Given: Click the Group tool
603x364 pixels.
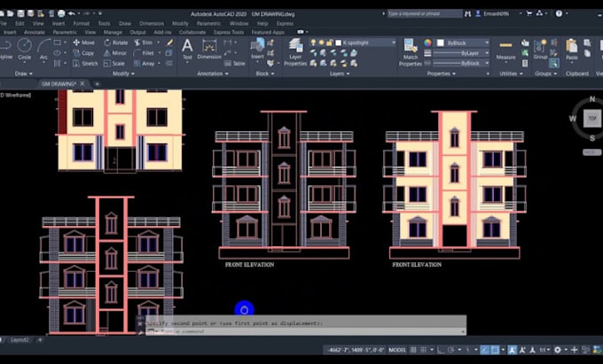Looking at the screenshot, I should [x=540, y=49].
